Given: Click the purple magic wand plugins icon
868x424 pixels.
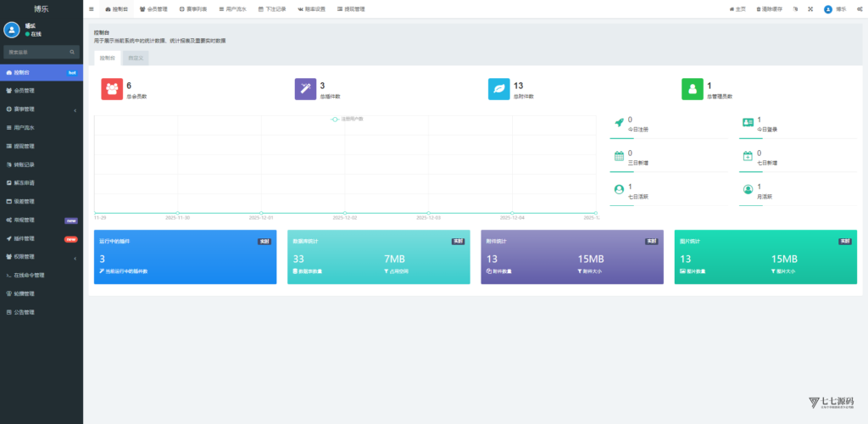Looking at the screenshot, I should 305,89.
